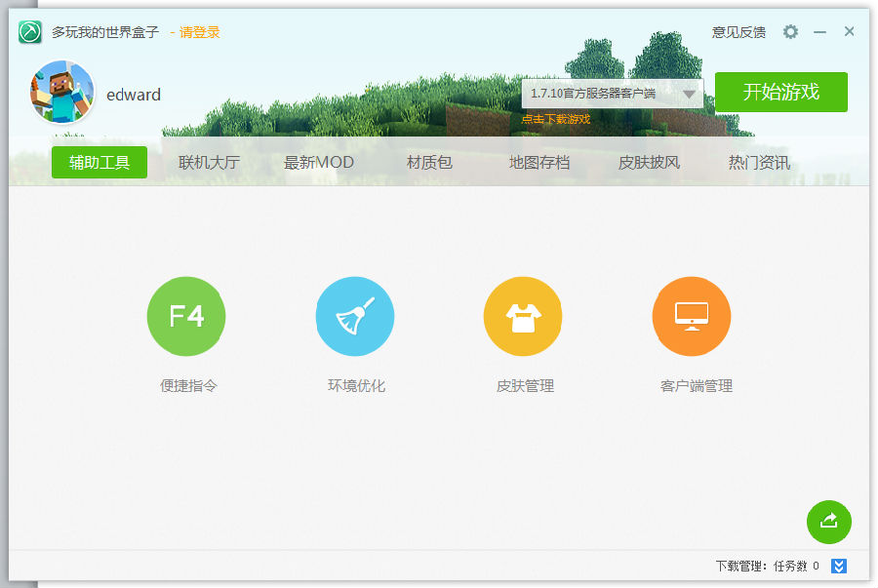Open the 最新MOD tab

point(319,163)
